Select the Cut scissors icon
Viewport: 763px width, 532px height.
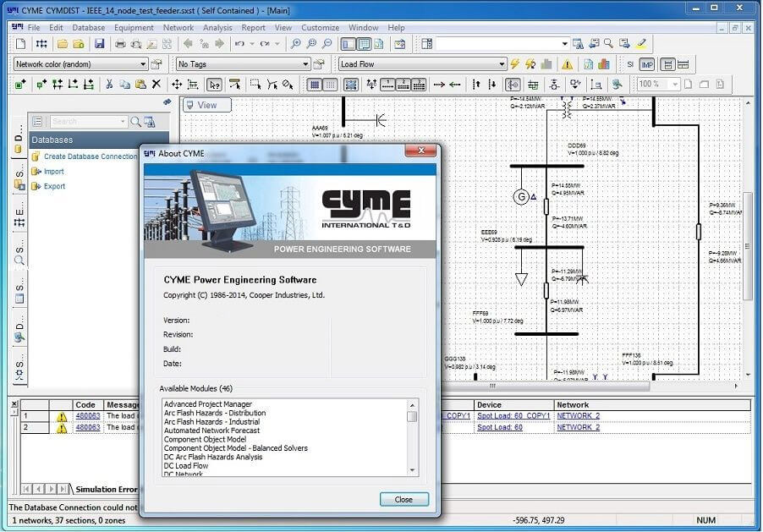pyautogui.click(x=107, y=85)
